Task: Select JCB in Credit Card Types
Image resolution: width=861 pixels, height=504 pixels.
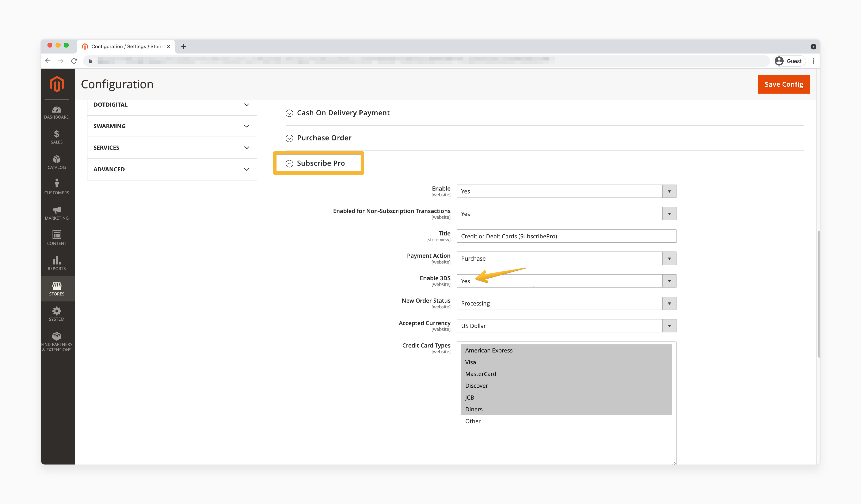Action: [x=566, y=397]
